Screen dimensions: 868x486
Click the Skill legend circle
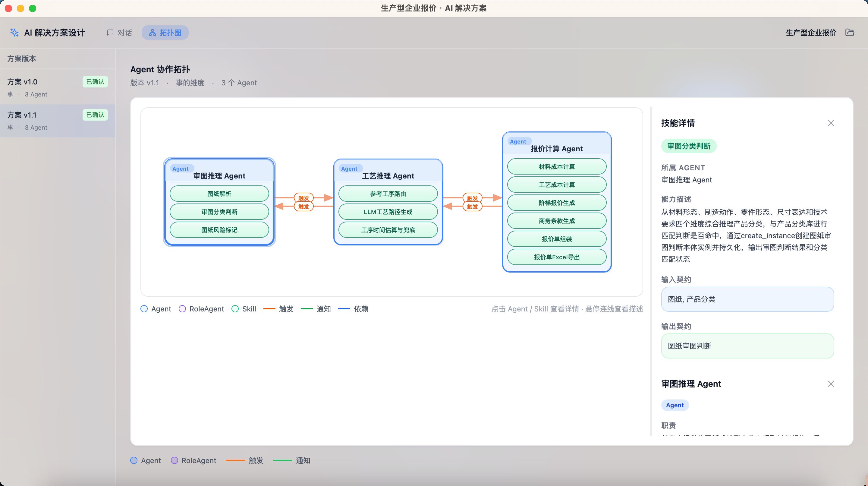[235, 309]
